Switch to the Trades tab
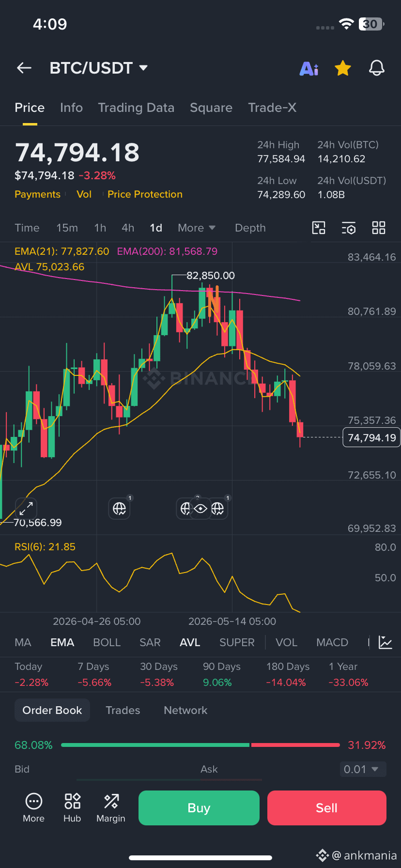The image size is (401, 868). (x=123, y=710)
